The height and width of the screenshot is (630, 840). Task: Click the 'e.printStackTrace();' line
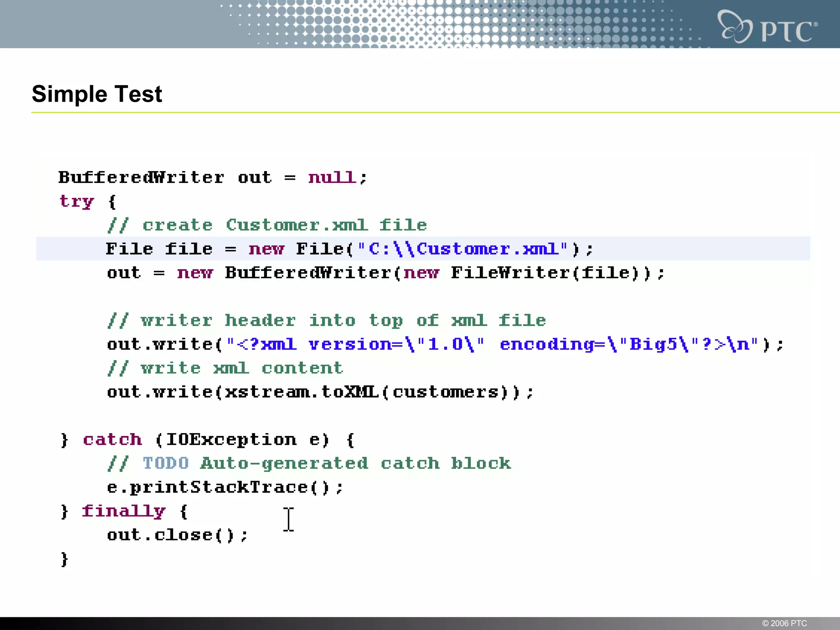[x=225, y=487]
